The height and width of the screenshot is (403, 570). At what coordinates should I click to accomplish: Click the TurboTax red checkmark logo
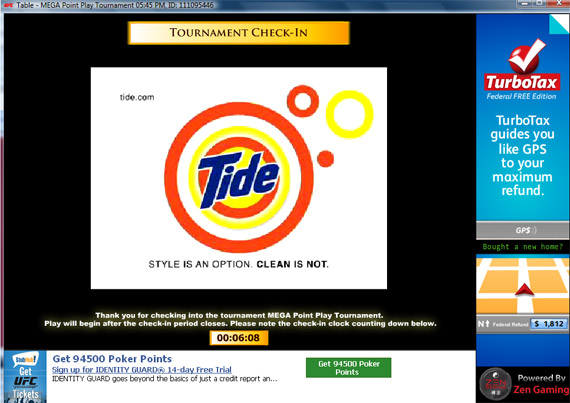pyautogui.click(x=526, y=56)
